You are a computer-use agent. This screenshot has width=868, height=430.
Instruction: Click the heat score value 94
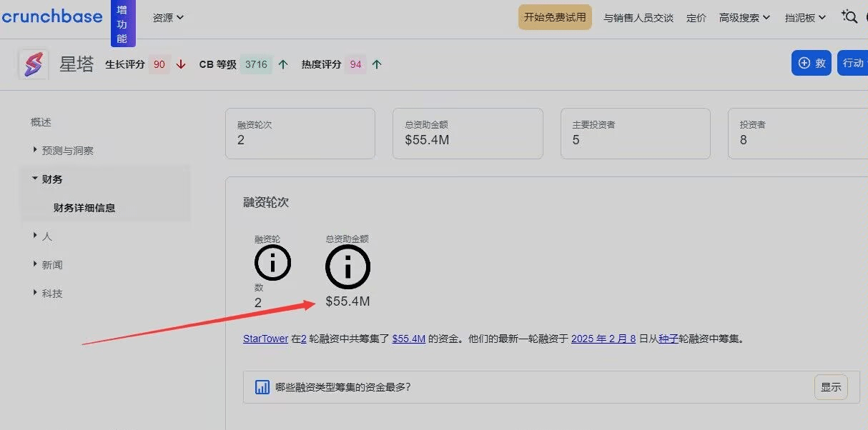coord(356,64)
